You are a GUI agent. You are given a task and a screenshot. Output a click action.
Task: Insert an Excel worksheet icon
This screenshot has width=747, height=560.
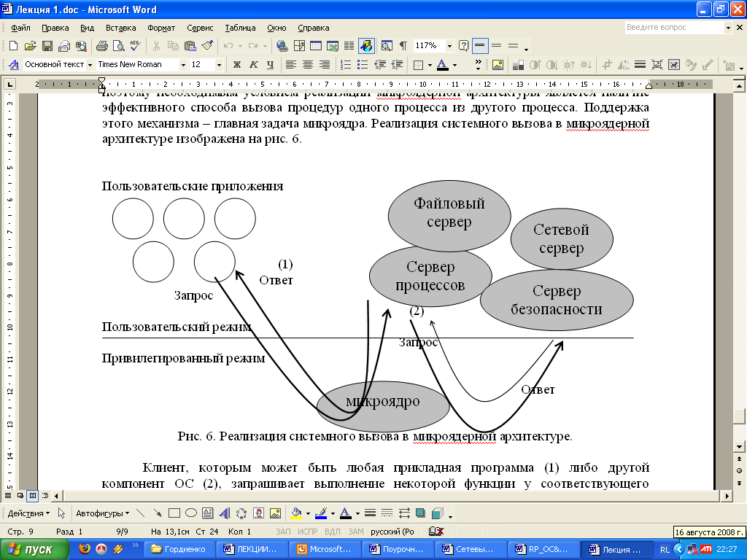(x=333, y=46)
